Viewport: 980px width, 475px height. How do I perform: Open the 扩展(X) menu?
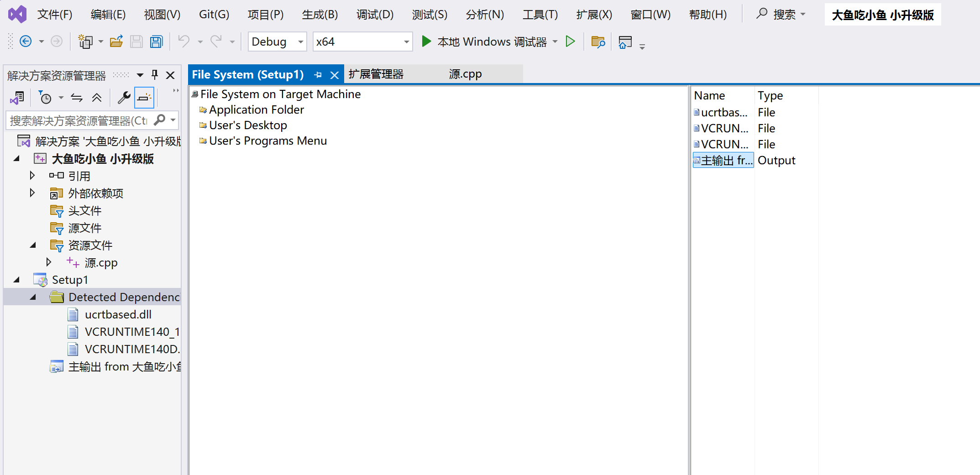coord(594,15)
